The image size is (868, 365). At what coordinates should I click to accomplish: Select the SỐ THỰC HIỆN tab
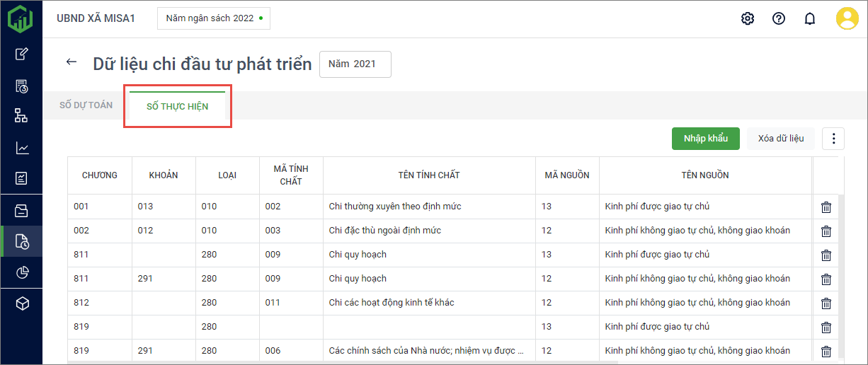tap(177, 106)
